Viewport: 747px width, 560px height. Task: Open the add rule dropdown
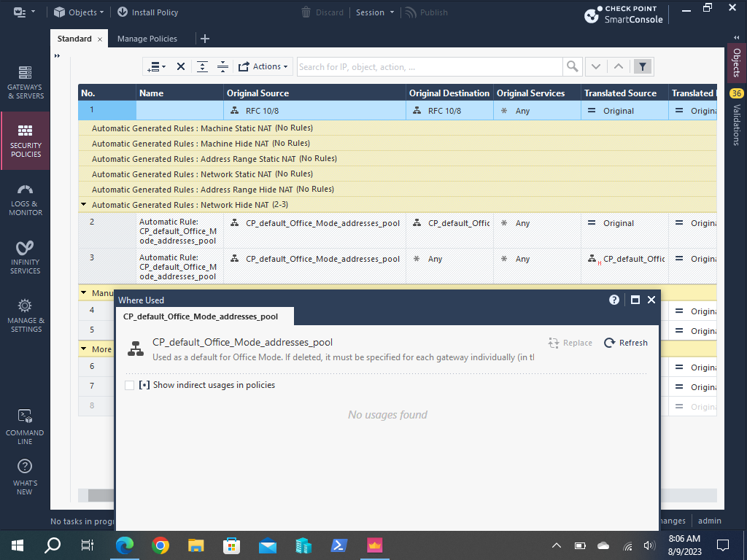[156, 66]
